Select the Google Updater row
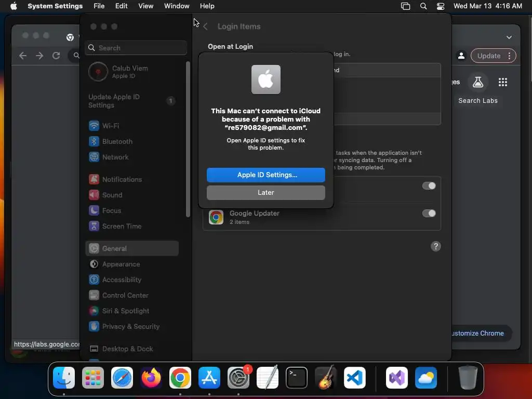The image size is (532, 399). [322, 217]
